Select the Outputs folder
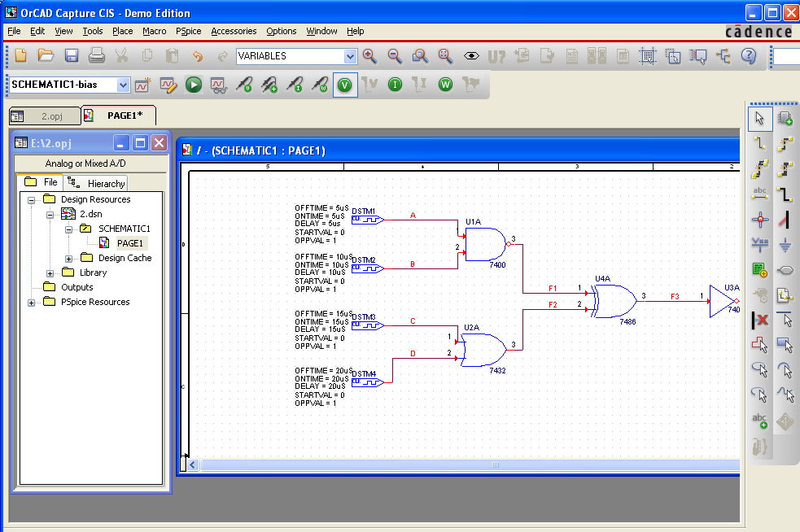This screenshot has height=532, width=800. tap(77, 287)
